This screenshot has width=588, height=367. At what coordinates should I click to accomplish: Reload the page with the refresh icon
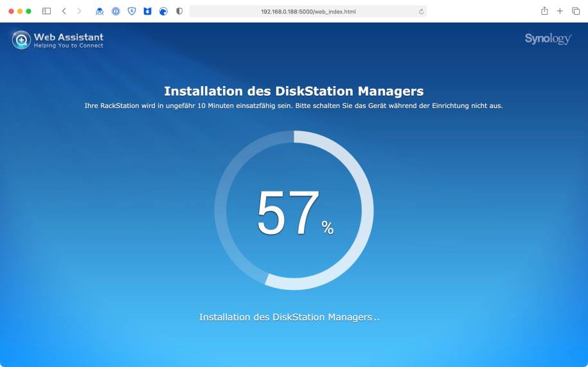click(x=421, y=12)
